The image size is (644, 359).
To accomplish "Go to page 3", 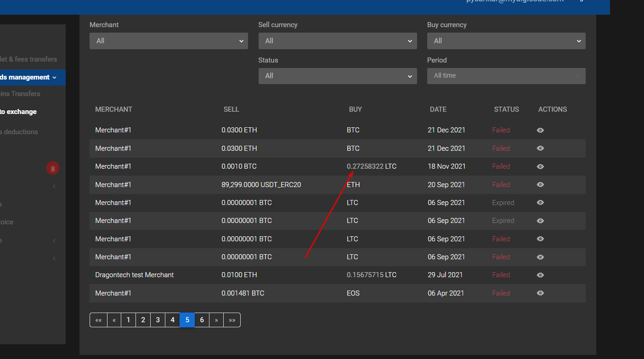I will coord(158,320).
